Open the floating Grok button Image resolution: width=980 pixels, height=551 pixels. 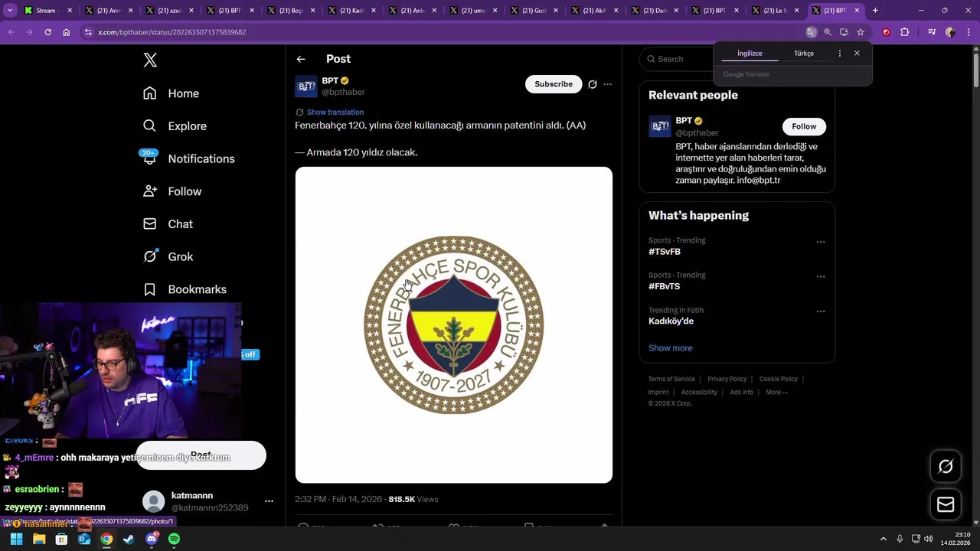click(946, 466)
